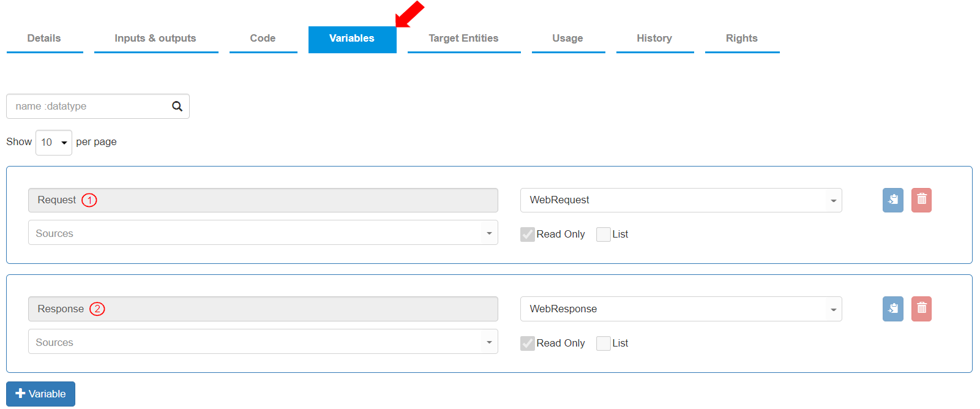The width and height of the screenshot is (980, 409).
Task: Delete the Response variable with trash icon
Action: click(x=921, y=309)
